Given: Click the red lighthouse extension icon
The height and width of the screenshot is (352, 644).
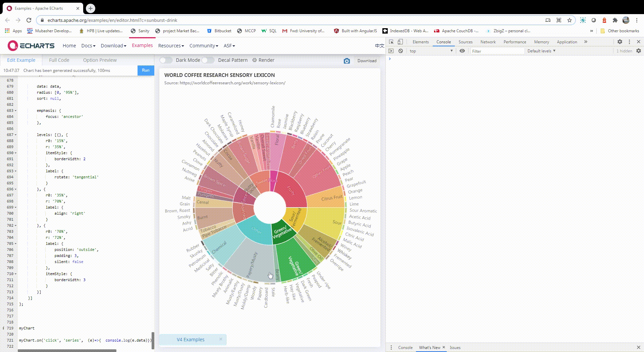Looking at the screenshot, I should 604,20.
